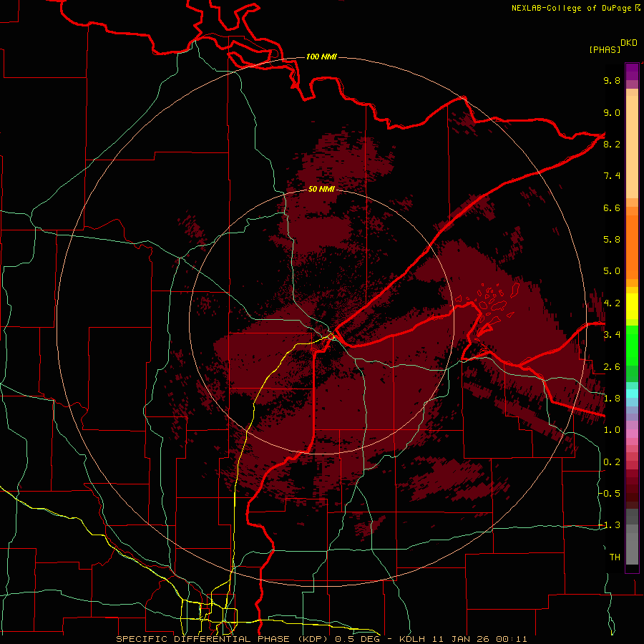
Task: Select the -0.5 value on the scale
Action: point(610,493)
